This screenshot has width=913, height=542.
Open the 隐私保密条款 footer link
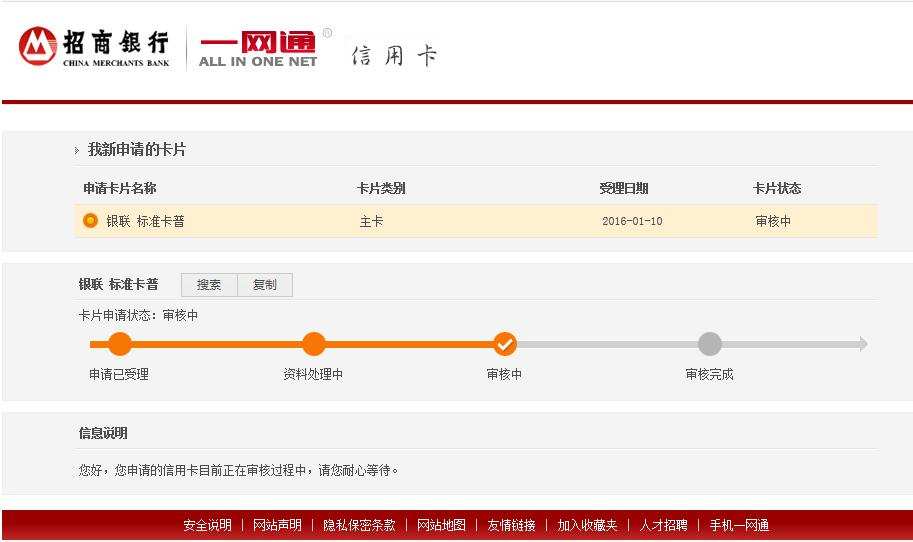point(359,525)
